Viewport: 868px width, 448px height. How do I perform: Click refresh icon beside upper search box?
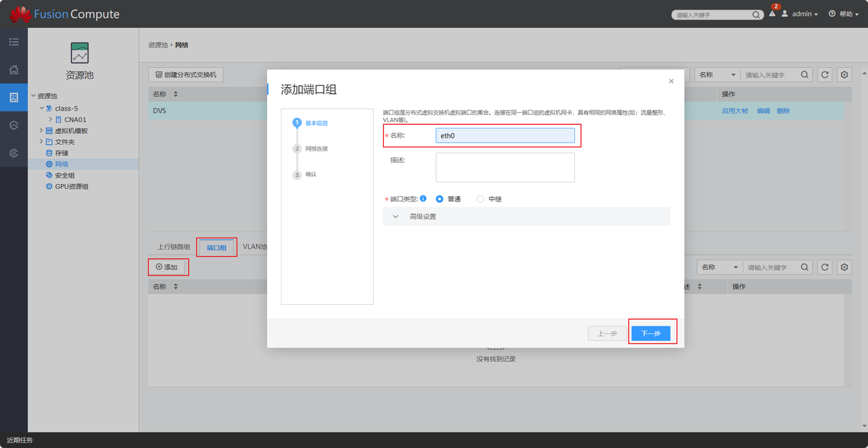825,75
